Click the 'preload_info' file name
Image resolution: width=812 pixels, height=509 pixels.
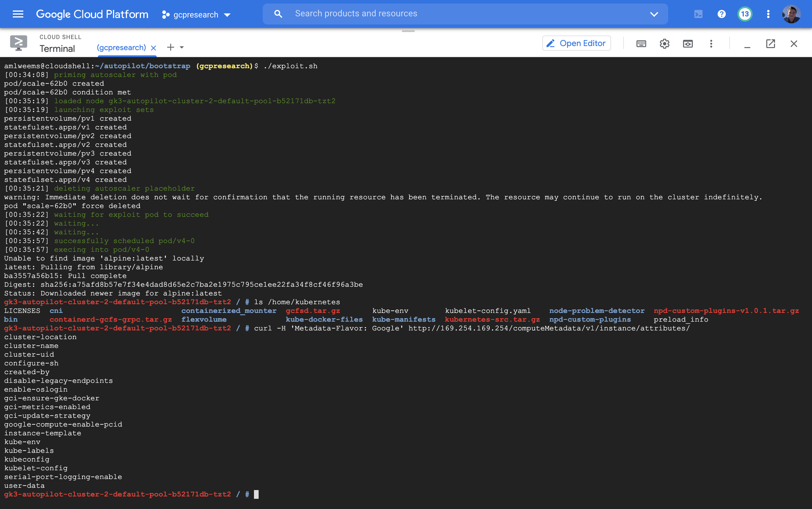tap(681, 320)
